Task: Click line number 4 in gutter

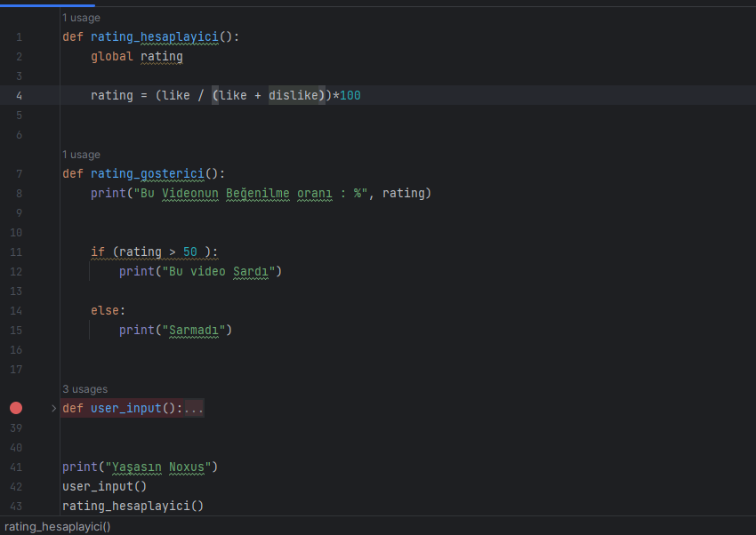Action: pos(19,96)
